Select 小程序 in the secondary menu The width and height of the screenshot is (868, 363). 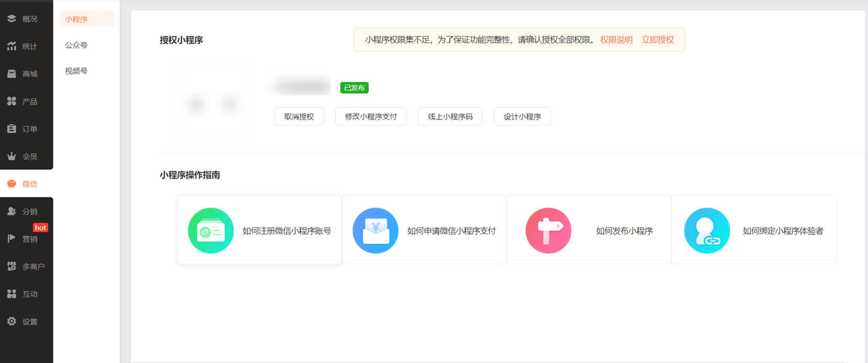[x=77, y=19]
